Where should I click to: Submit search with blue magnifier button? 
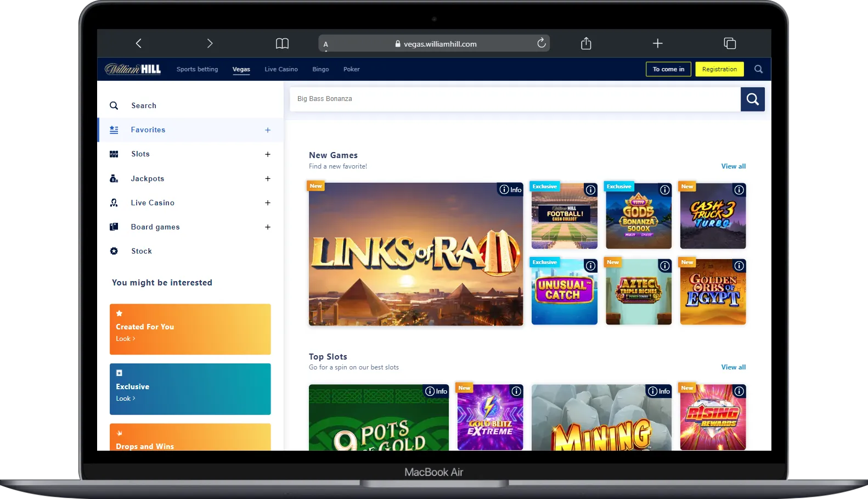click(753, 99)
